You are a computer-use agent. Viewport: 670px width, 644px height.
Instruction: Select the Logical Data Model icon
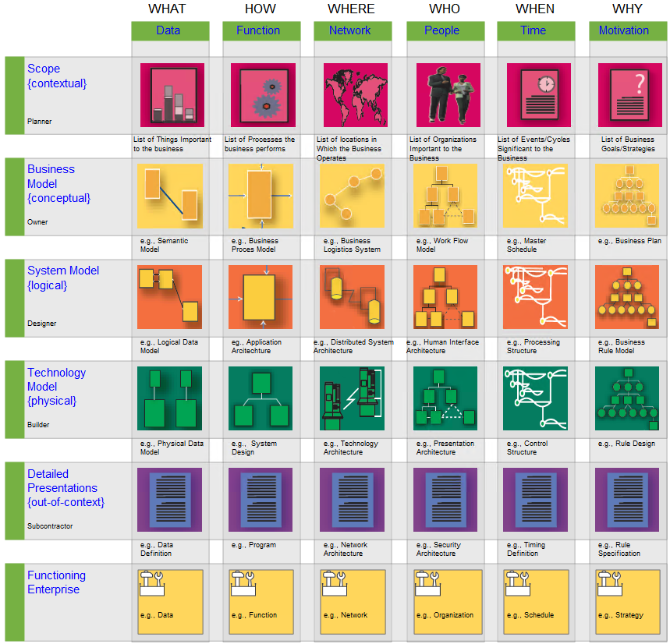click(170, 297)
